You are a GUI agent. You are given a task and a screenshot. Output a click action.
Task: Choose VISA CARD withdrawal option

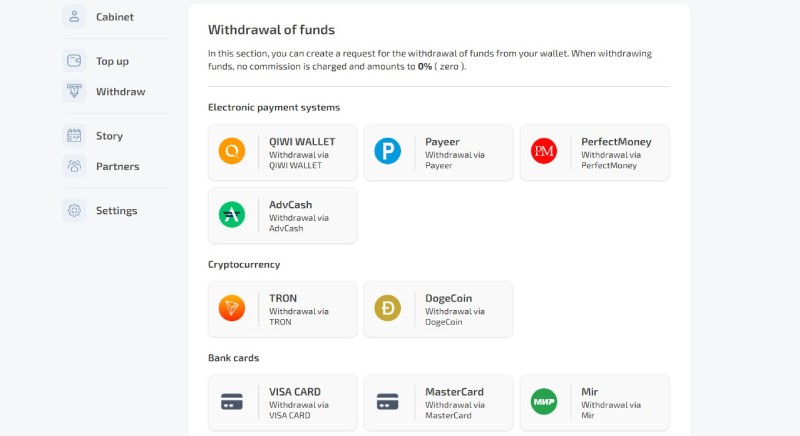tap(283, 403)
